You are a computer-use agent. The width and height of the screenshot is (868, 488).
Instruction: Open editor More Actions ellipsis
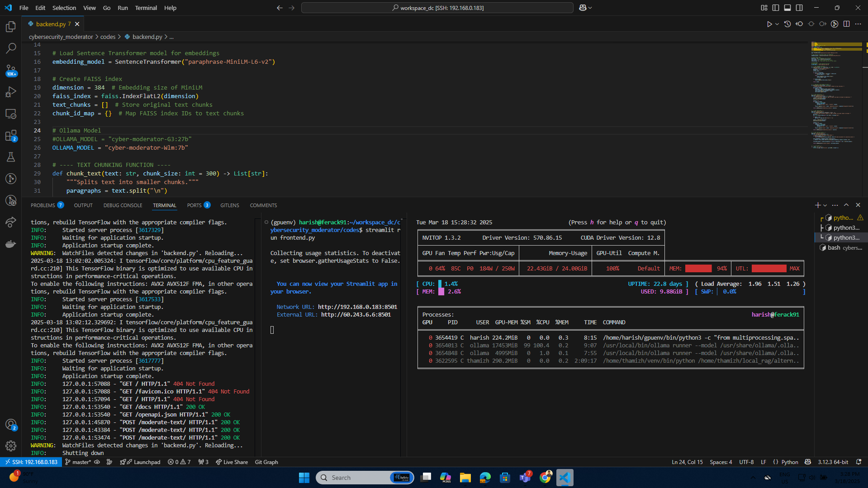point(858,24)
